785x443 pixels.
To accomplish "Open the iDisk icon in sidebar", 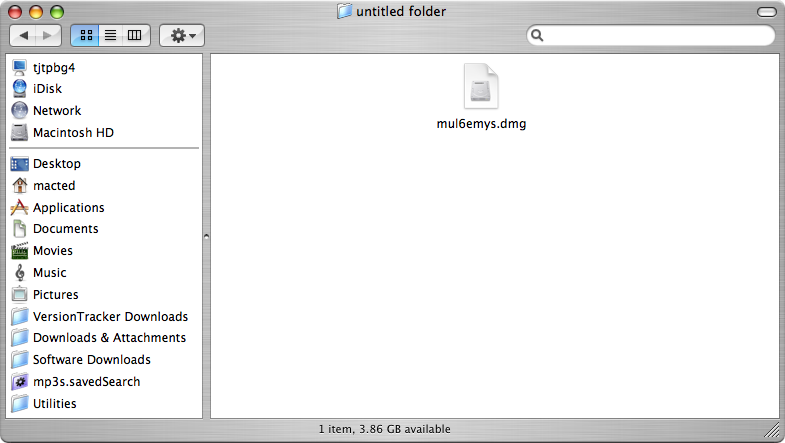I will [x=19, y=89].
